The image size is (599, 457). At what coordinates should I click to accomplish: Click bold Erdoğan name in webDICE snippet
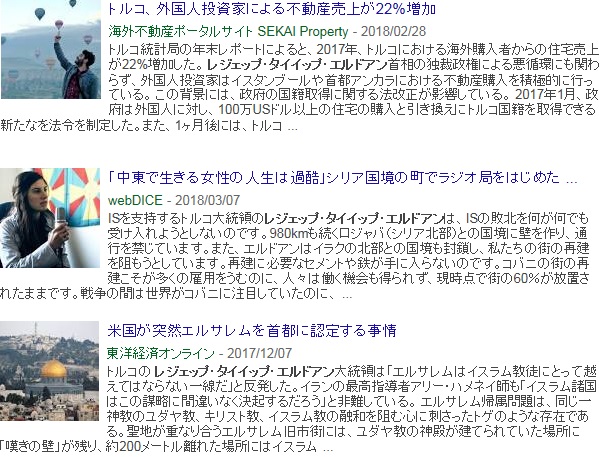pyautogui.click(x=355, y=218)
